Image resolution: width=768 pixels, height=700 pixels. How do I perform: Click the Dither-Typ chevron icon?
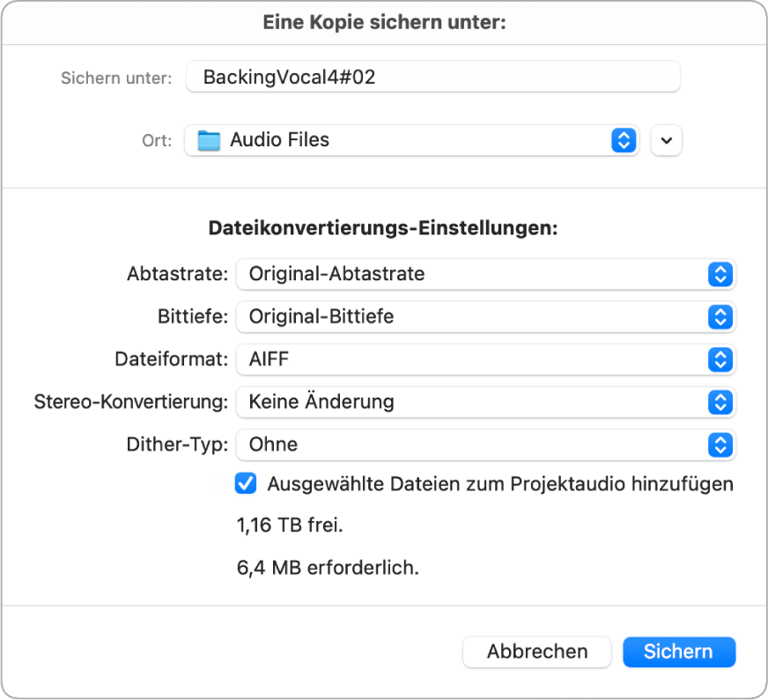click(722, 445)
